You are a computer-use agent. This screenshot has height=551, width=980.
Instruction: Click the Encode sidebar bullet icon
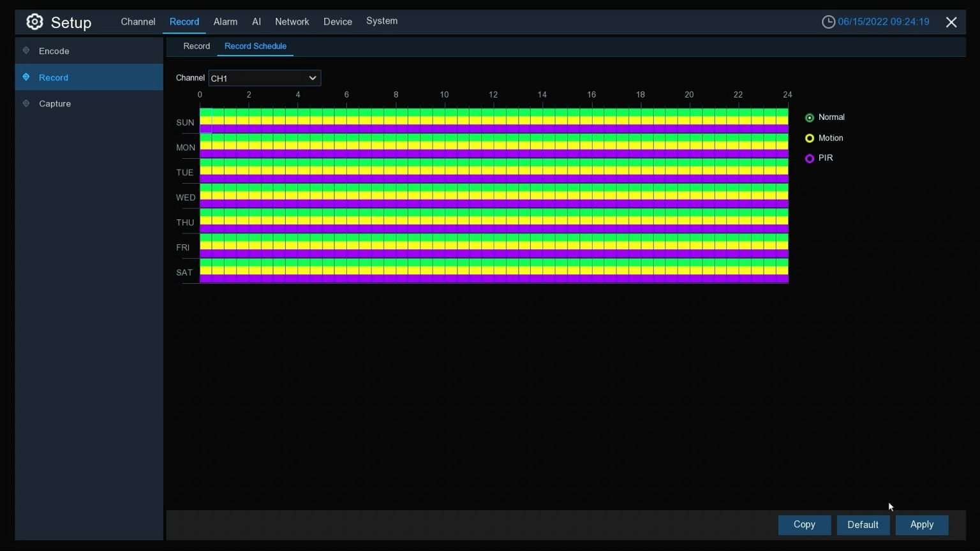click(x=26, y=50)
